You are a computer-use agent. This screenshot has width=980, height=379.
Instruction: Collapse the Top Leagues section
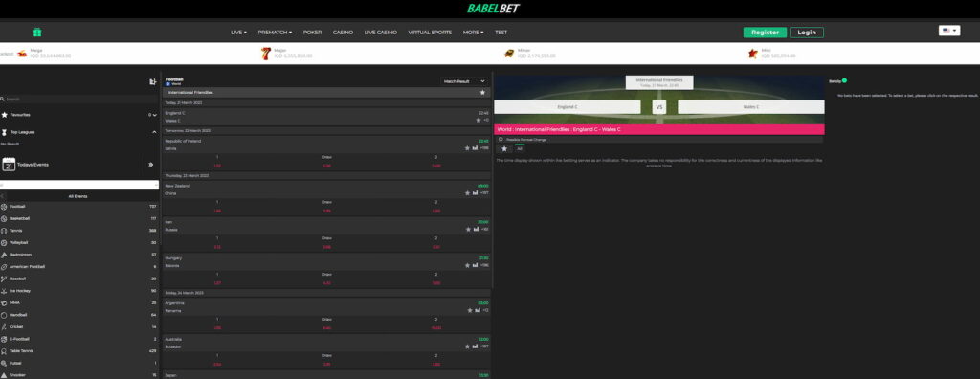pos(154,133)
